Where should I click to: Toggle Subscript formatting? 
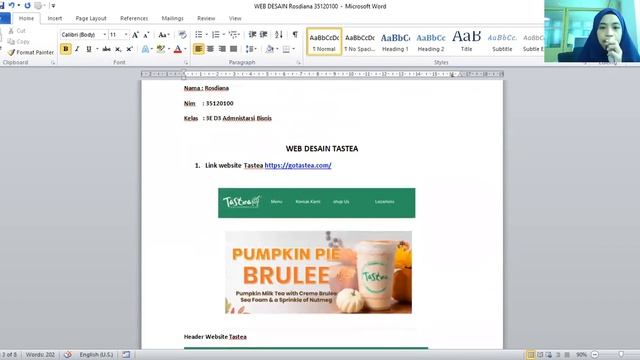coord(118,49)
